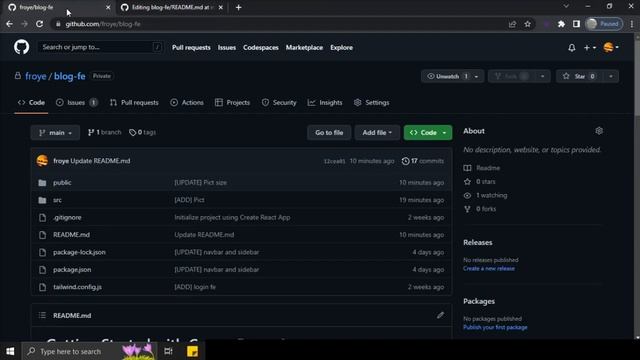
Task: Switch to the Security tab
Action: [279, 102]
